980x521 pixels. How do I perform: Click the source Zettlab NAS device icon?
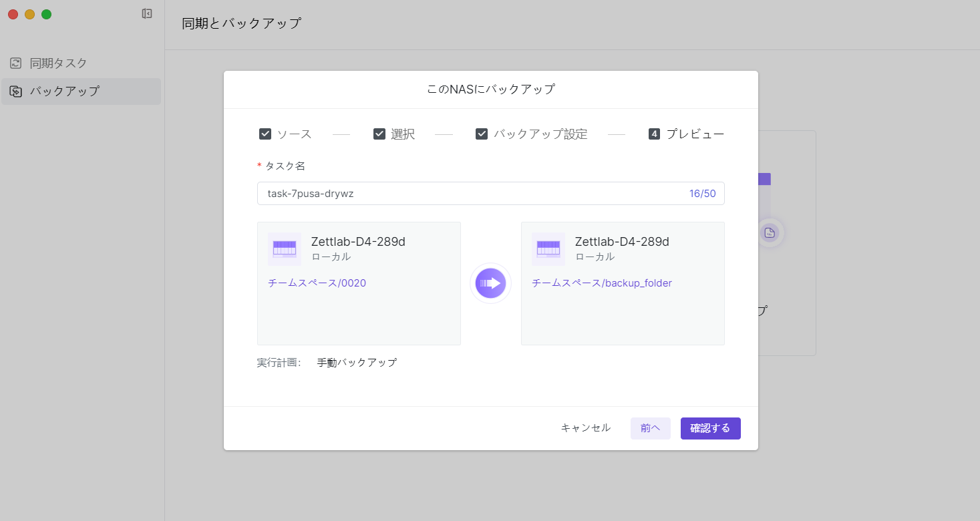point(284,249)
